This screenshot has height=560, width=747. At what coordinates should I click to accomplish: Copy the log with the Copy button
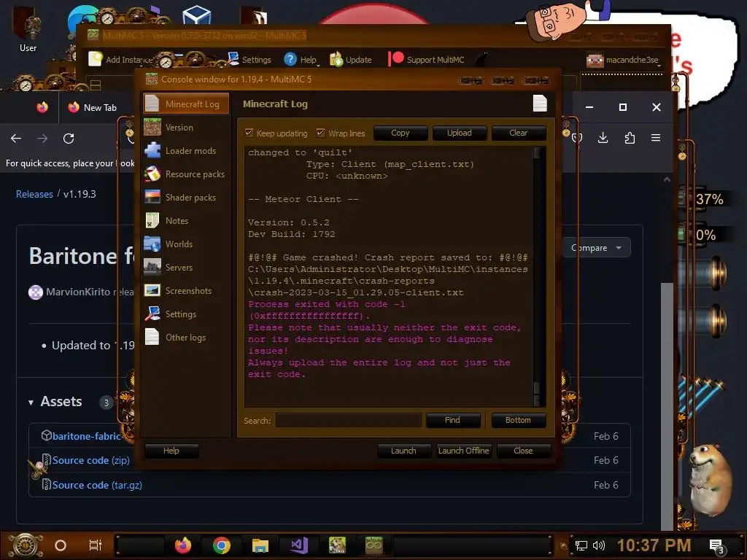400,133
